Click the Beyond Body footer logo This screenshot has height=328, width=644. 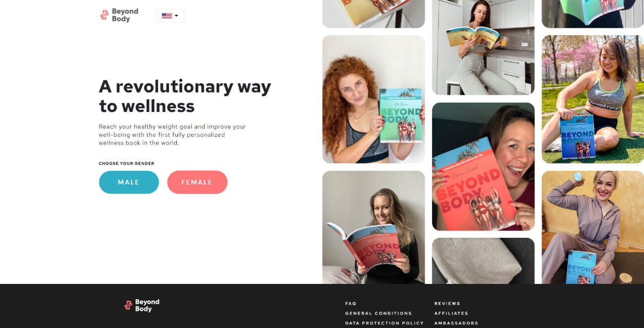click(142, 305)
